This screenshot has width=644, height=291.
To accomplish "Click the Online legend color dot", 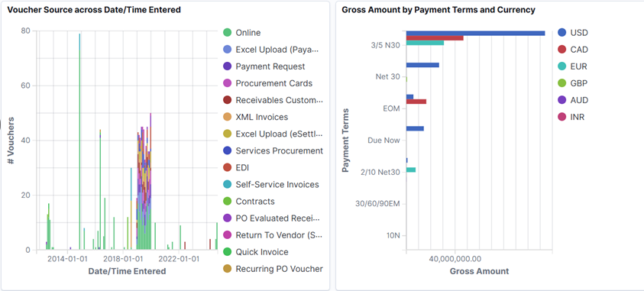I will click(x=227, y=32).
